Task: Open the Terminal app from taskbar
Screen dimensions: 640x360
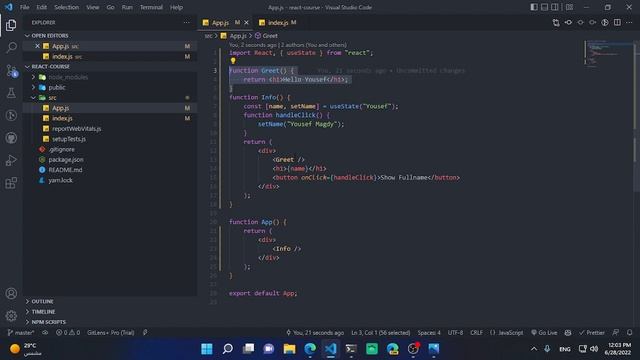Action: pyautogui.click(x=351, y=349)
